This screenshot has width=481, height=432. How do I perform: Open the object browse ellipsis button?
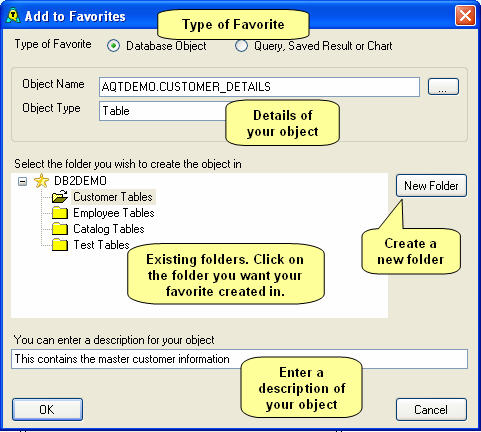(x=443, y=87)
